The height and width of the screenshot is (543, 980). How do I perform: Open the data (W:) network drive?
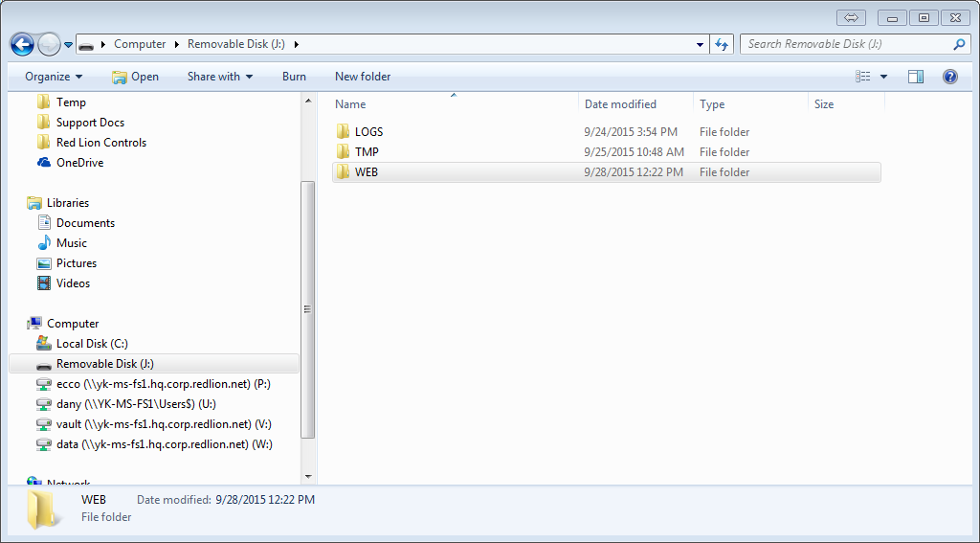165,444
